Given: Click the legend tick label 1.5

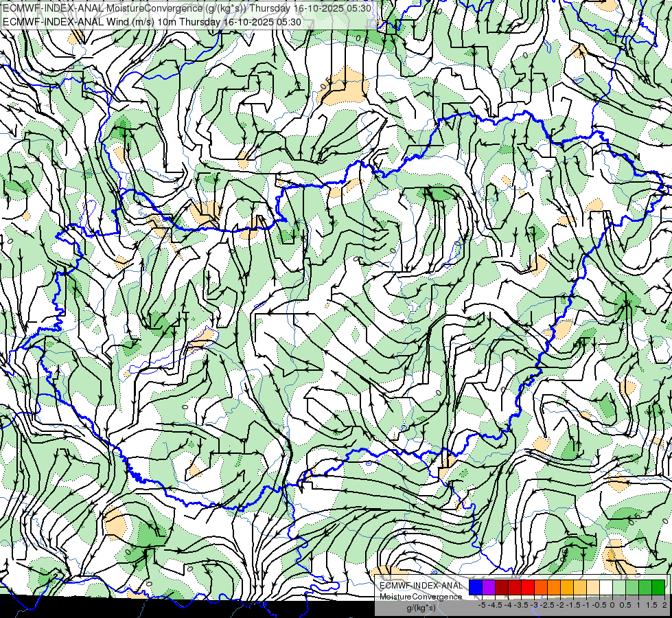Looking at the screenshot, I should coord(652,605).
